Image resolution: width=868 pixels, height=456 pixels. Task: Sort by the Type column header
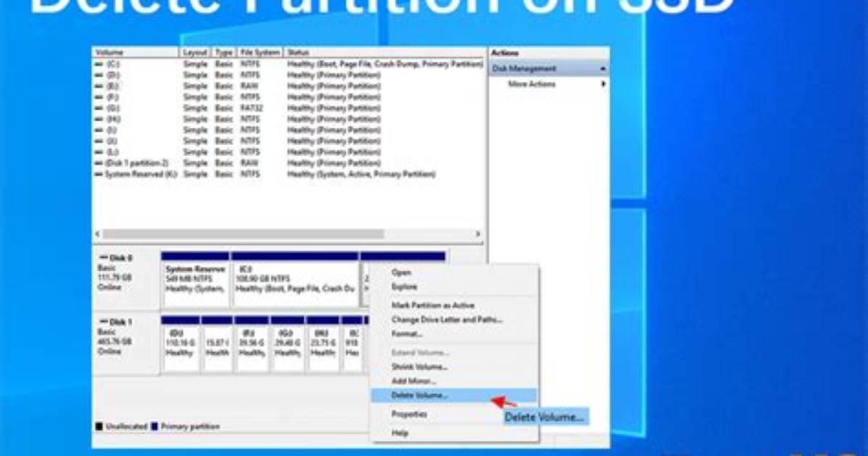point(224,52)
